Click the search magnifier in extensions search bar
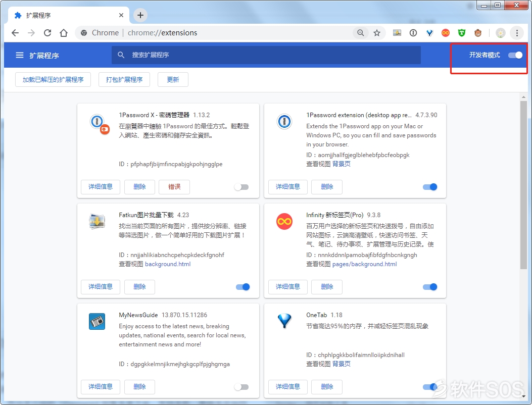This screenshot has width=532, height=405. point(121,55)
